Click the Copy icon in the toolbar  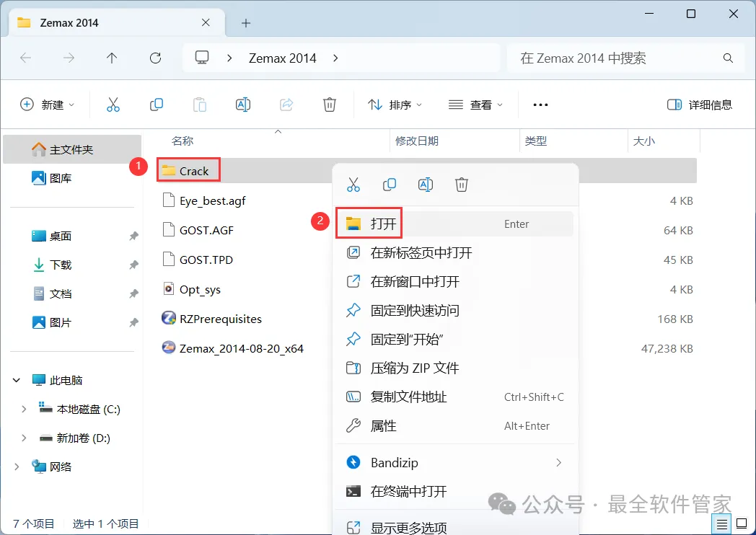[157, 105]
